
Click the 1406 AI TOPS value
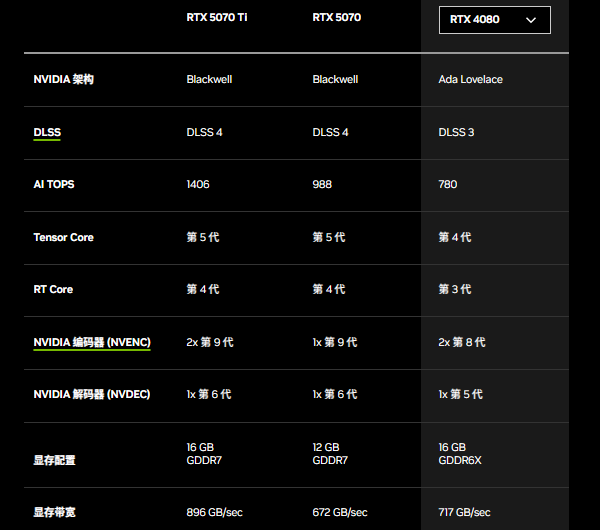coord(198,185)
